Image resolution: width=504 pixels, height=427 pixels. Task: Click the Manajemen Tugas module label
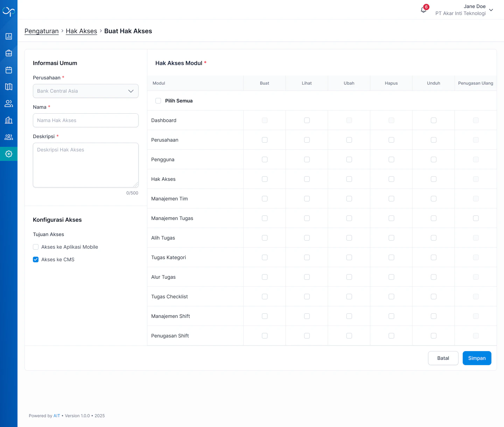pyautogui.click(x=172, y=218)
